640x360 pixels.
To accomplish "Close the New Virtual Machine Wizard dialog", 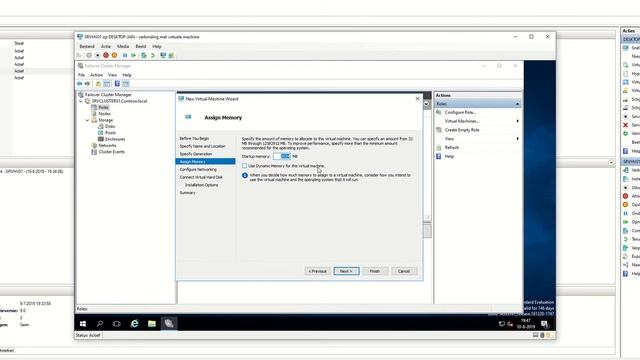I will point(418,99).
